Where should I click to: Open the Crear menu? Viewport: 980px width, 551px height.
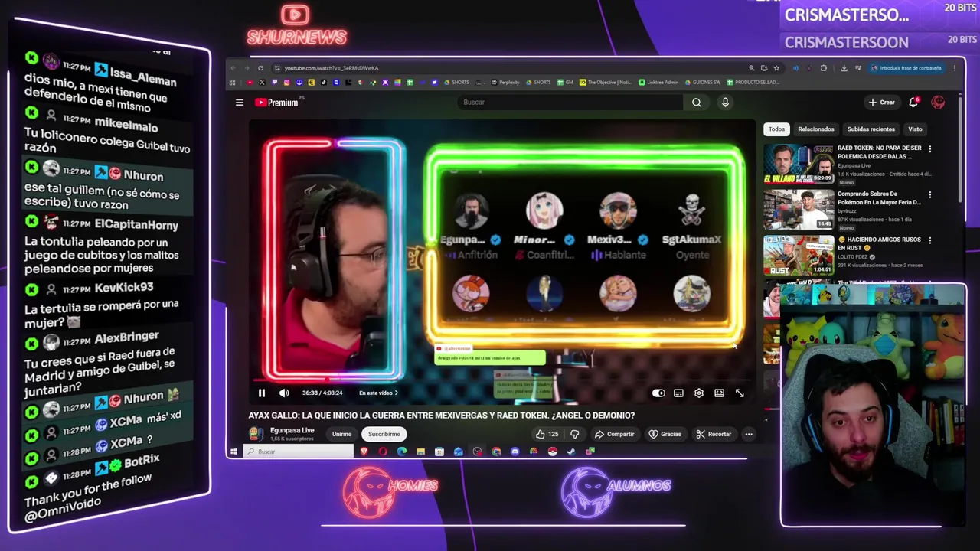(881, 103)
